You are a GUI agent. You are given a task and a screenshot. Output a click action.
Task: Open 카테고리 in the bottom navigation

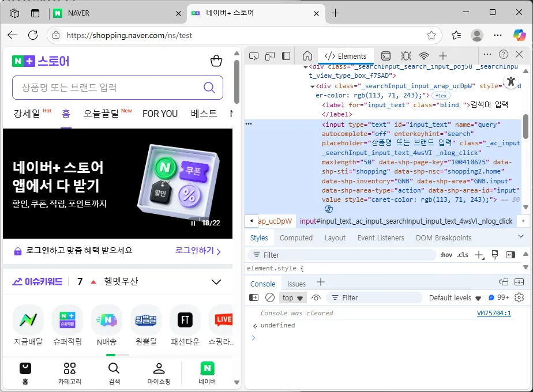pyautogui.click(x=70, y=374)
